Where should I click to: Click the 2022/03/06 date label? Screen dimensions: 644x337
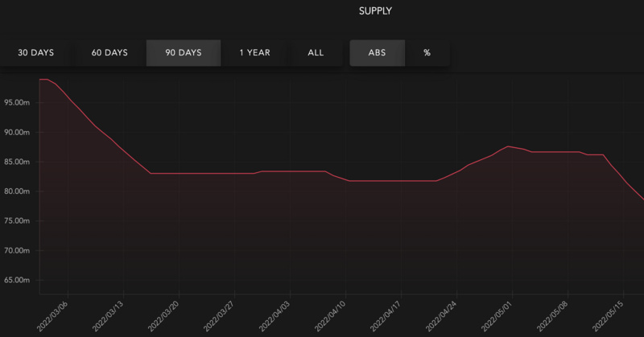point(52,316)
